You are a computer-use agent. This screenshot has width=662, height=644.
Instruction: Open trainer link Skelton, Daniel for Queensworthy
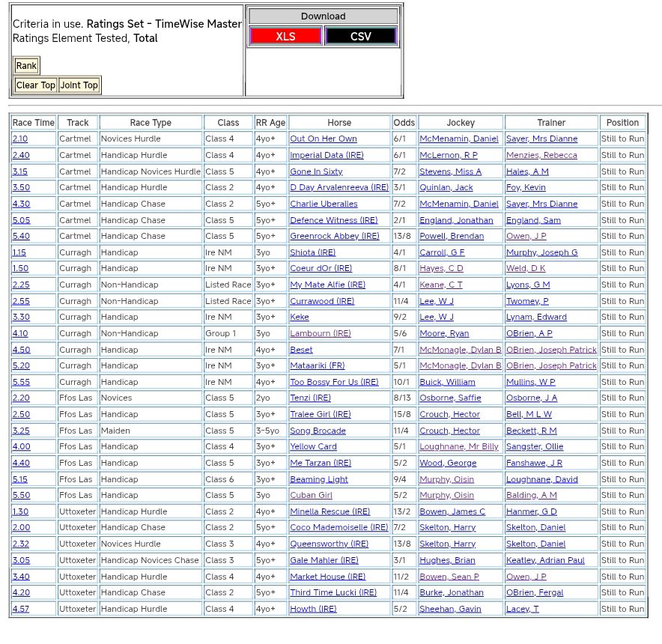[x=535, y=544]
